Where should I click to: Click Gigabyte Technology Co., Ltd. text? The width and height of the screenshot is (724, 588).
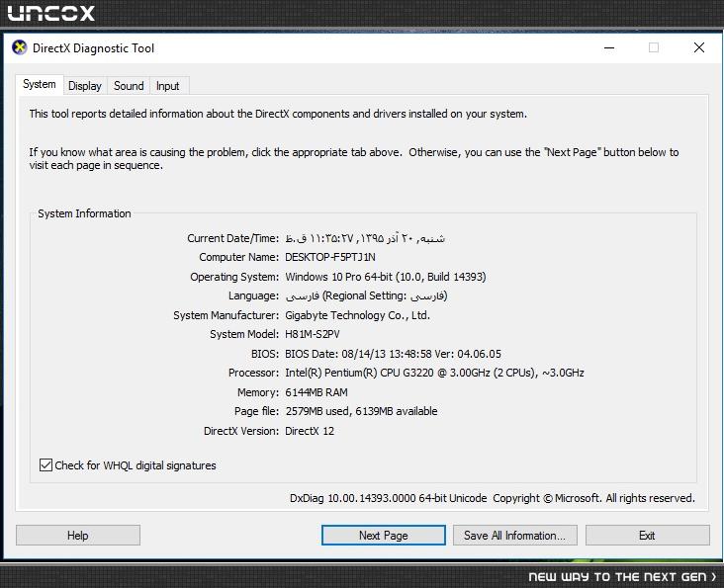(357, 315)
